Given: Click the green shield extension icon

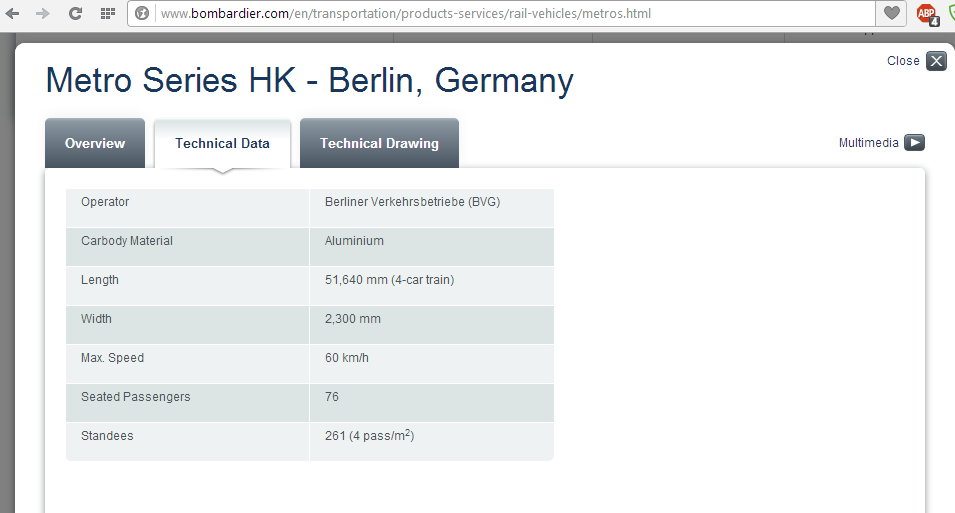Looking at the screenshot, I should [949, 14].
